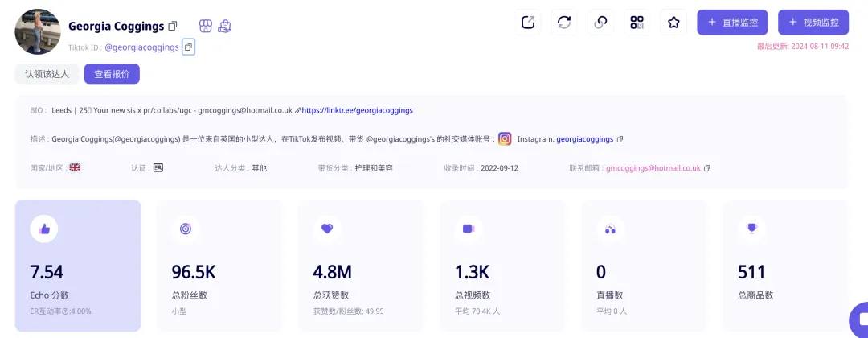
Task: Open the chat support bubble
Action: pos(860,320)
